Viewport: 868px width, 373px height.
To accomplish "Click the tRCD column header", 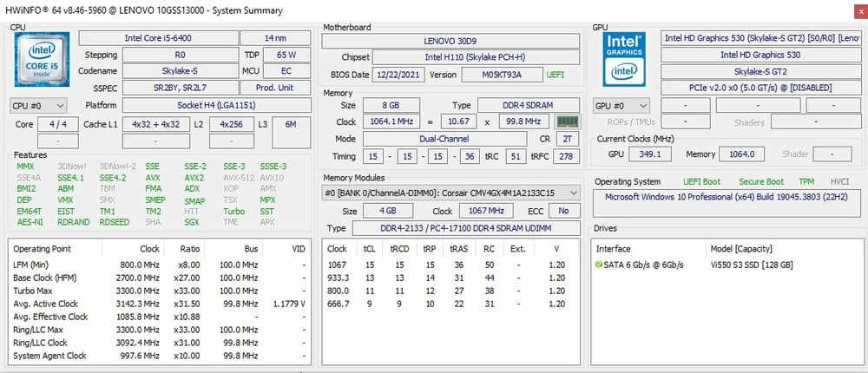I will click(x=399, y=249).
